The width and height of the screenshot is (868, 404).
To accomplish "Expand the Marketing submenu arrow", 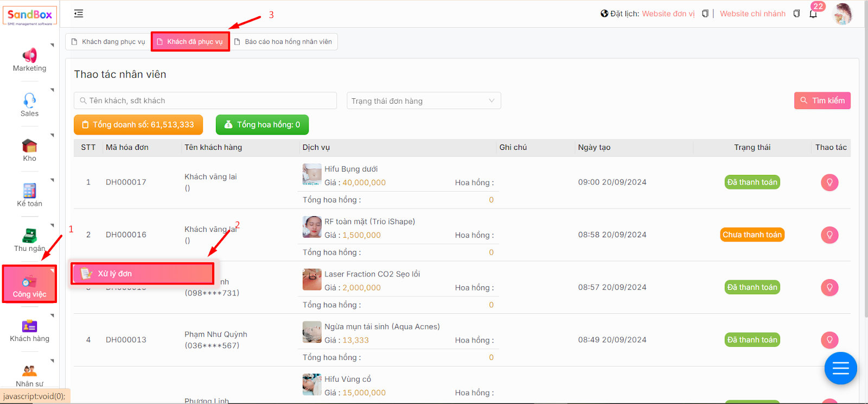I will coord(52,45).
